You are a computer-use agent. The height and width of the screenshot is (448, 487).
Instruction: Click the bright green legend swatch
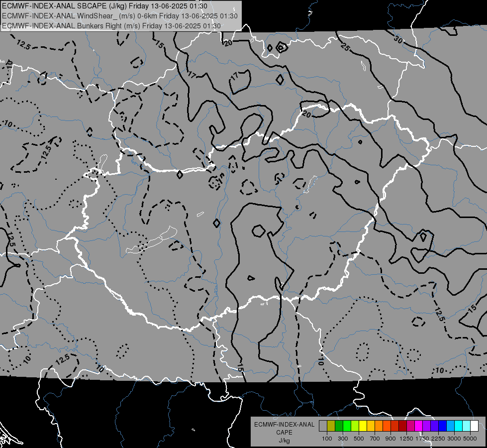click(347, 426)
